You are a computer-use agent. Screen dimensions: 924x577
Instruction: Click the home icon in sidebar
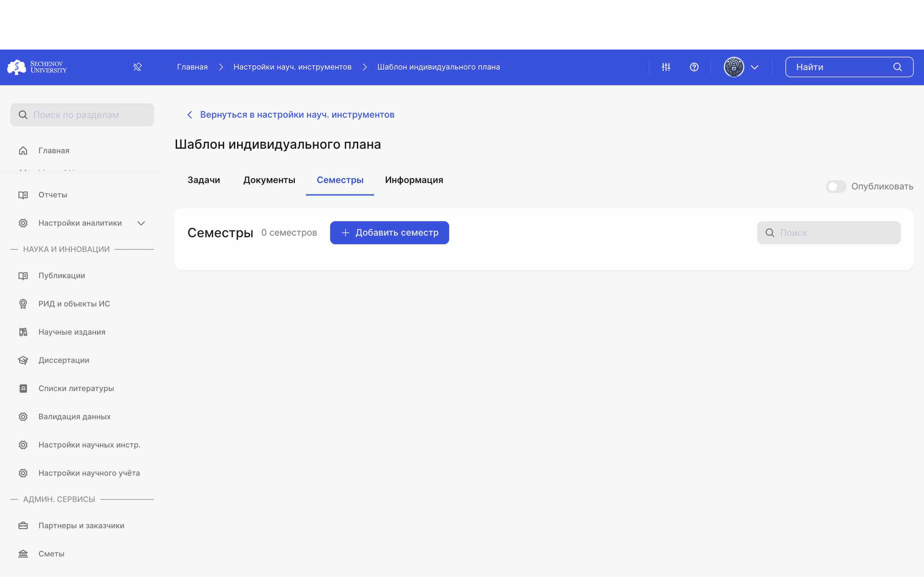coord(22,150)
